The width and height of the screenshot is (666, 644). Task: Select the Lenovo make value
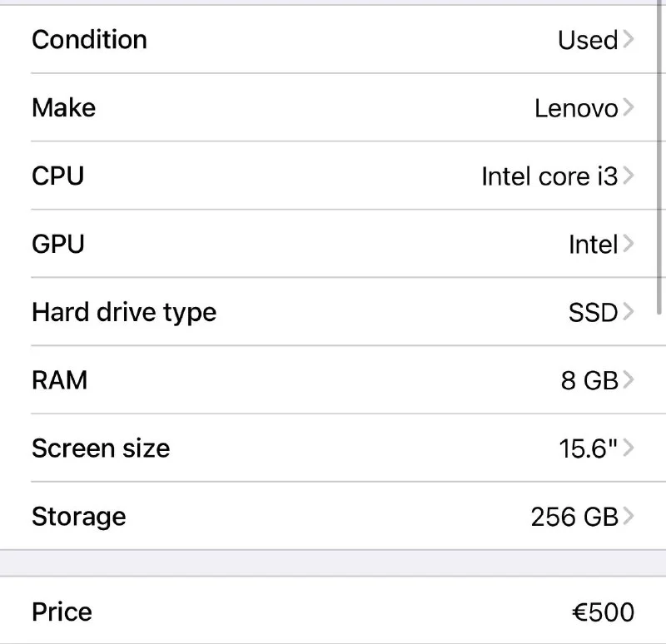[575, 108]
